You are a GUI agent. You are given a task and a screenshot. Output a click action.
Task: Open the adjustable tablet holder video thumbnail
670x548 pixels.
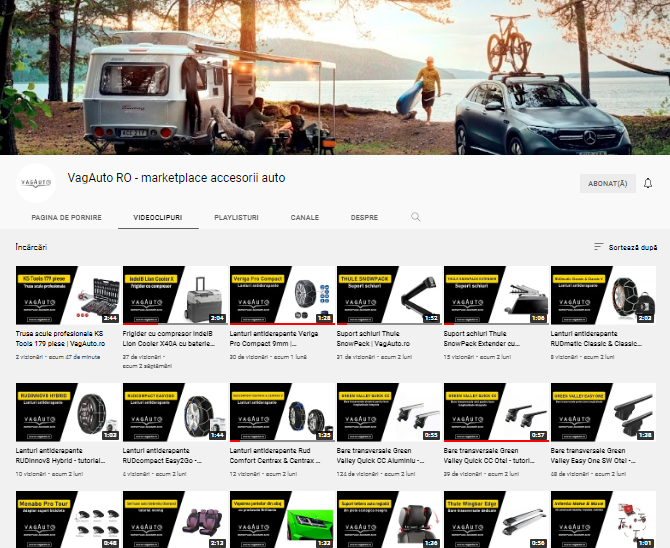click(389, 519)
